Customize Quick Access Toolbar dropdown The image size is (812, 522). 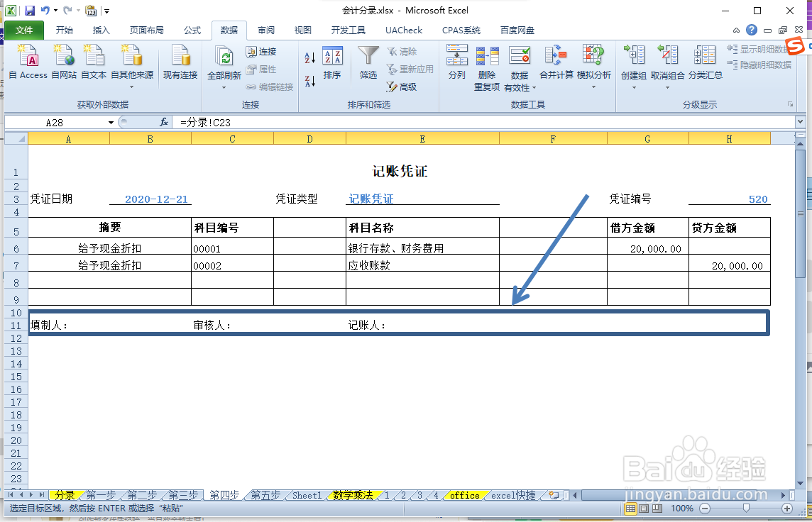tap(106, 11)
